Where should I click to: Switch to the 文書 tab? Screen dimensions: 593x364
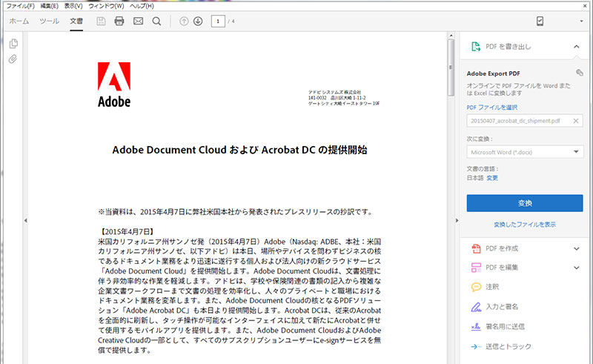pos(76,21)
